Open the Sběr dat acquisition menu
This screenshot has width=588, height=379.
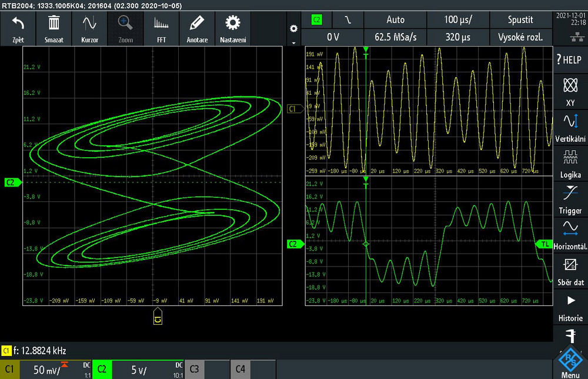point(570,272)
